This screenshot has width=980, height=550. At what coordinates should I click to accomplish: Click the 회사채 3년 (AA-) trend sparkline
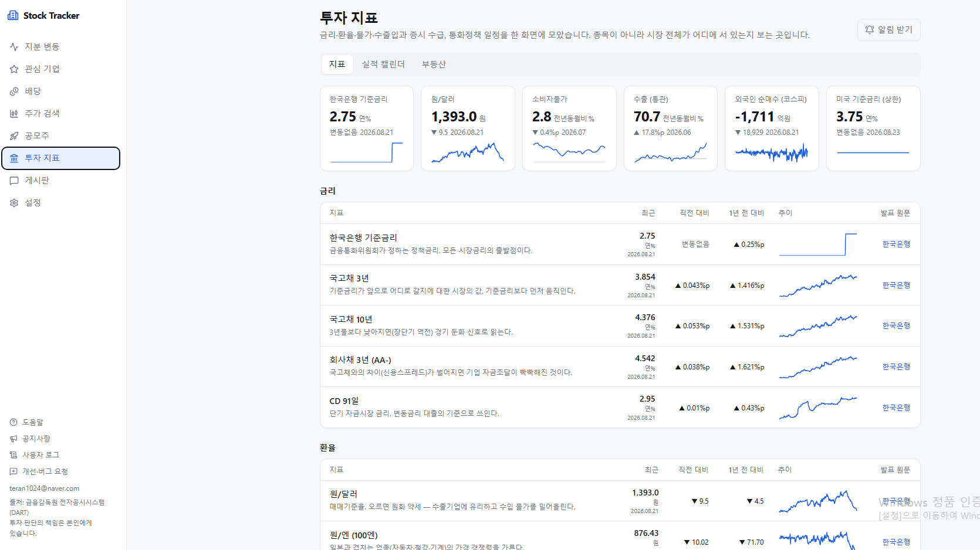click(818, 367)
